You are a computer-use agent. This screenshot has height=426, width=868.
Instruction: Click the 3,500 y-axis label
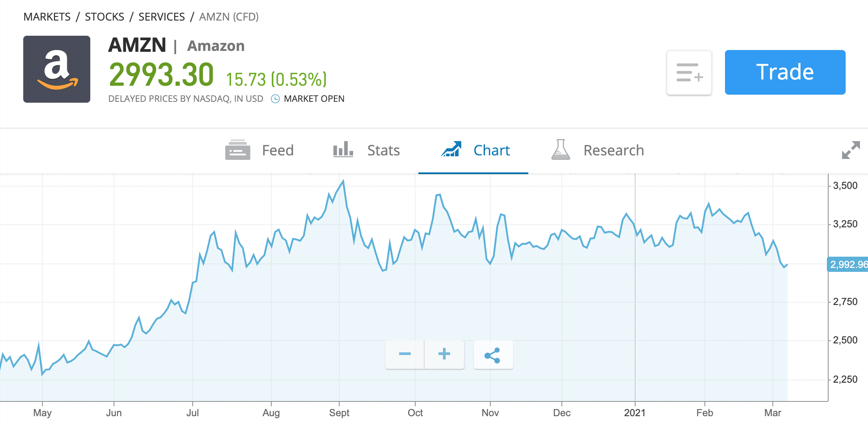(x=845, y=186)
